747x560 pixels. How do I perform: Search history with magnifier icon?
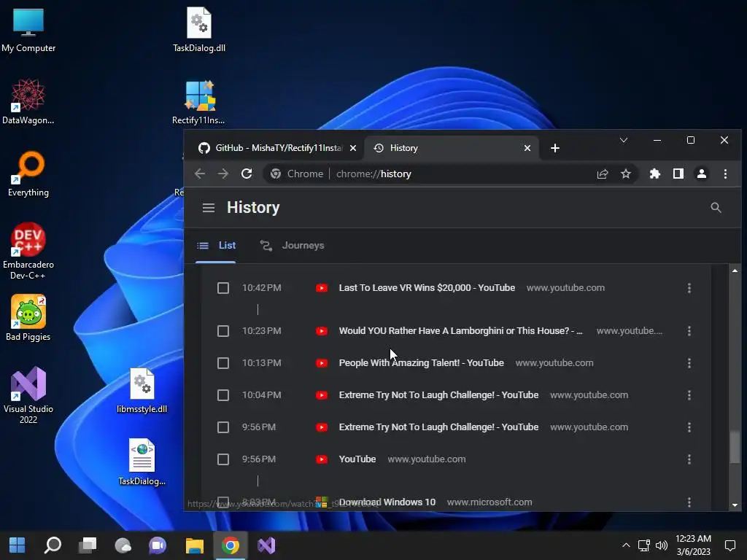coord(716,208)
